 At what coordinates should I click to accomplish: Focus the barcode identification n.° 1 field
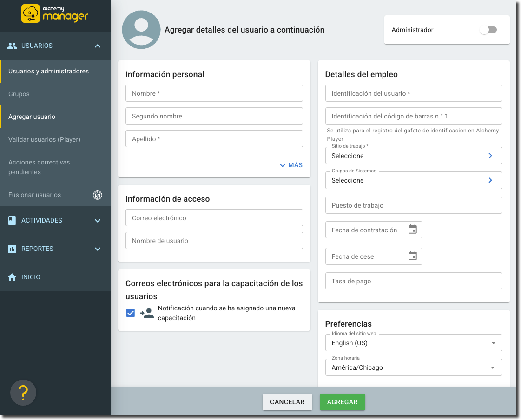click(414, 116)
